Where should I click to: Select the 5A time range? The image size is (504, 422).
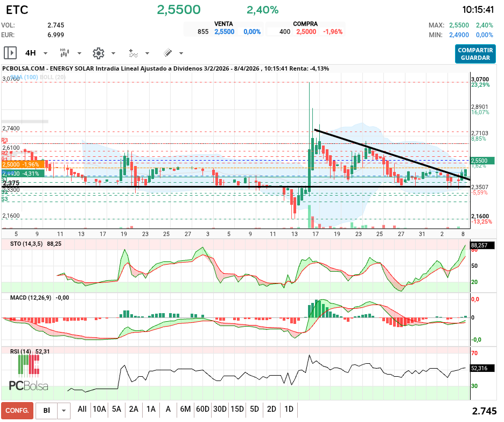[x=116, y=409]
